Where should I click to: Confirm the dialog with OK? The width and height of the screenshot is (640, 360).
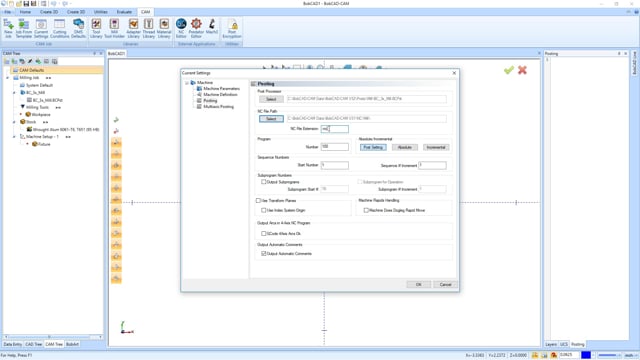[418, 284]
